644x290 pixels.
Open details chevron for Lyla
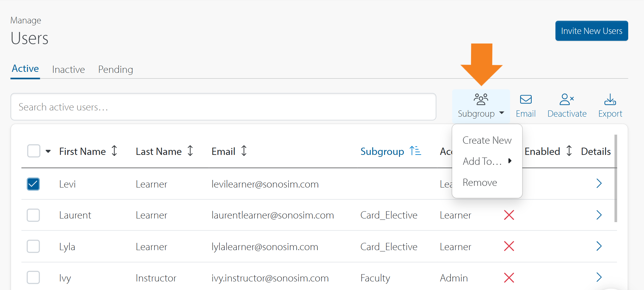point(599,246)
